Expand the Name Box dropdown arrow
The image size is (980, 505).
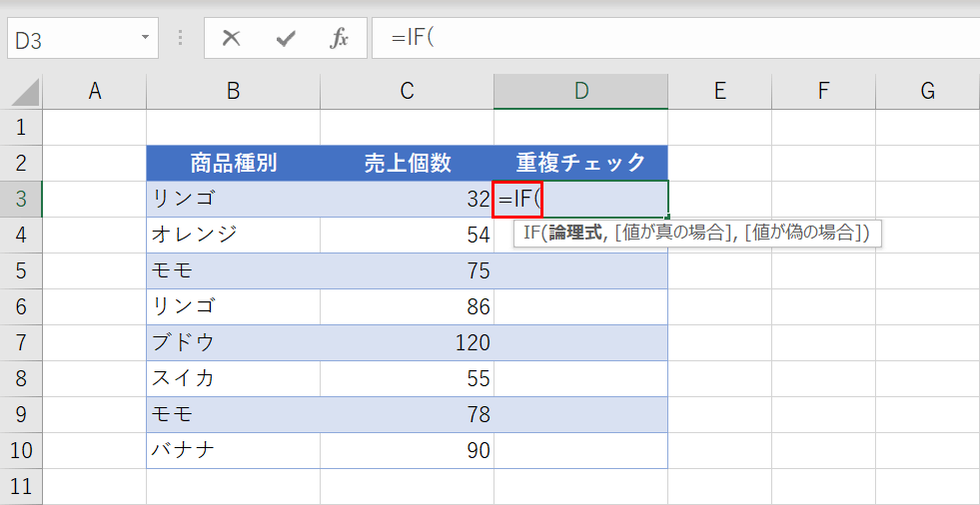(146, 38)
